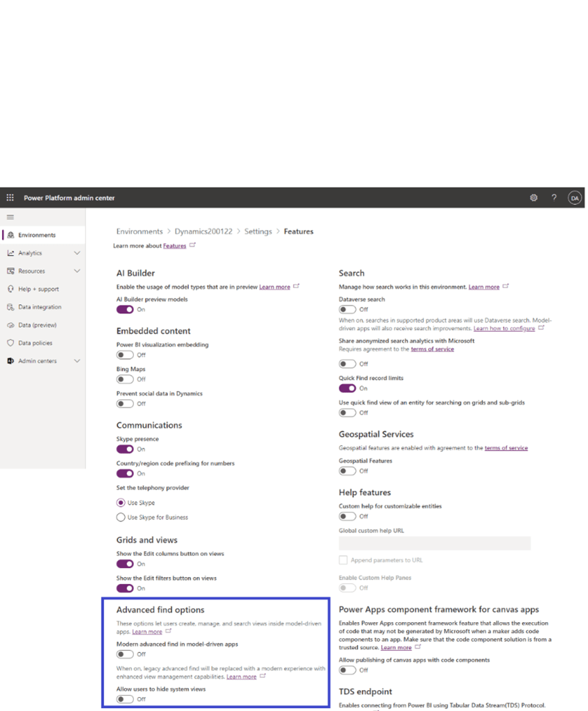Image resolution: width=588 pixels, height=711 pixels.
Task: Open the DA account avatar
Action: [574, 198]
